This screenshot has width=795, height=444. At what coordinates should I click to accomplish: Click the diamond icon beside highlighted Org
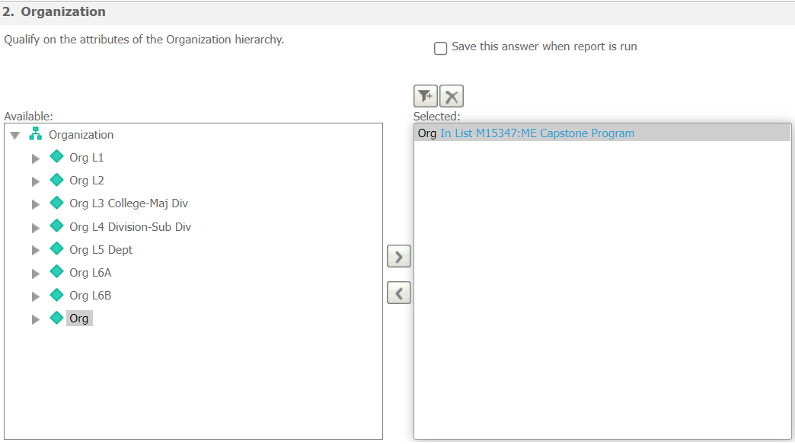coord(57,317)
